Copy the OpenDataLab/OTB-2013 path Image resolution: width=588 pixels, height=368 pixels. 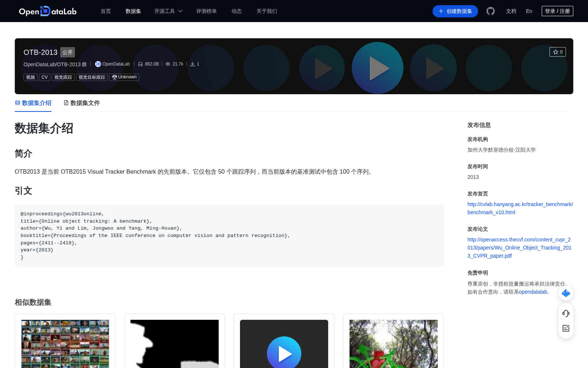pyautogui.click(x=84, y=64)
